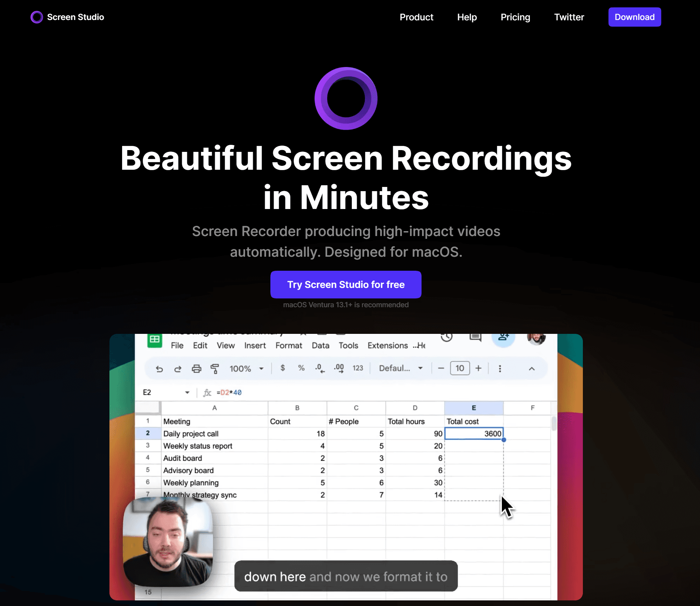Click the print icon in toolbar
Screen dimensions: 700x606
(x=196, y=369)
